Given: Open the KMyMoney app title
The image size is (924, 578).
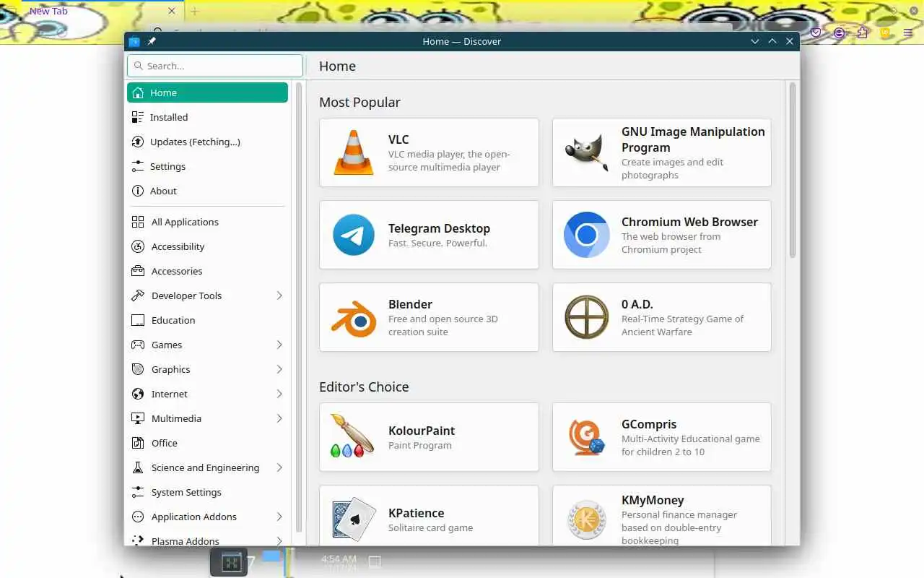Looking at the screenshot, I should click(x=653, y=500).
